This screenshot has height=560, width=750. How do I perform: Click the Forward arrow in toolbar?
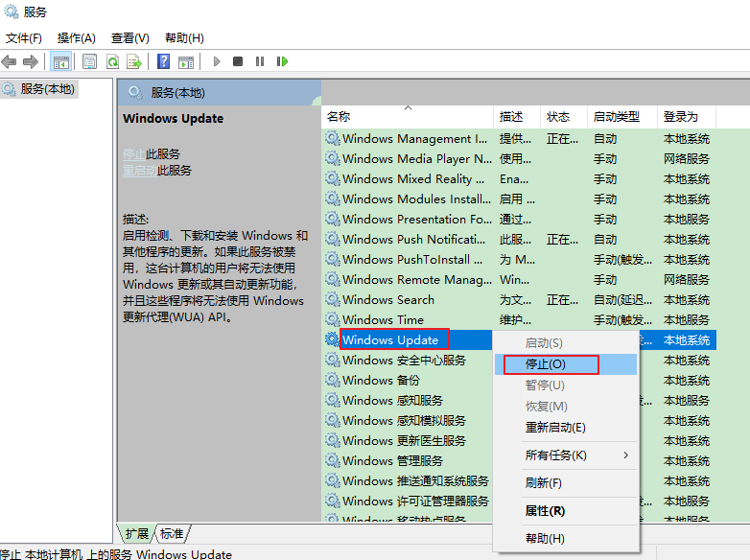pos(31,61)
